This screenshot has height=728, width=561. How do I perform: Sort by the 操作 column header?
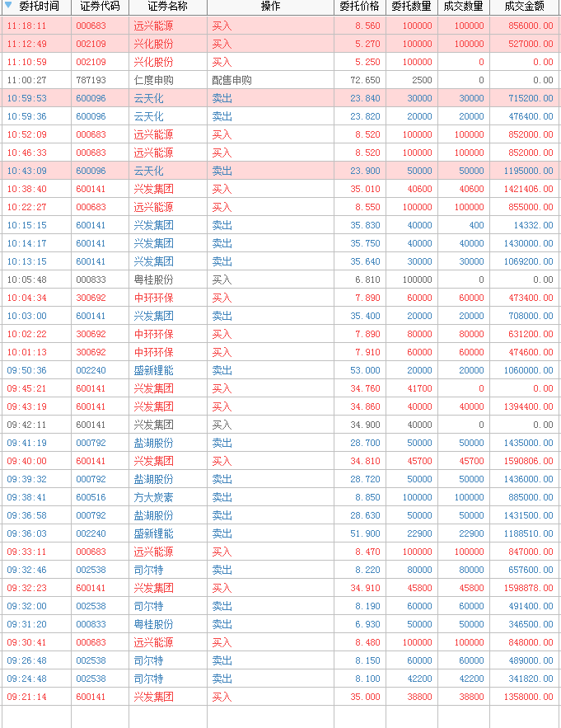point(270,7)
